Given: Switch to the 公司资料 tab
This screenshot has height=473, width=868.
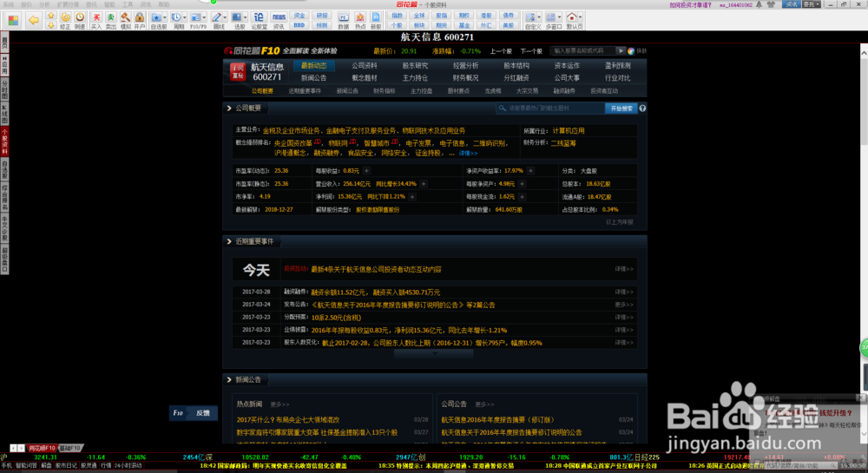Looking at the screenshot, I should click(x=365, y=65).
